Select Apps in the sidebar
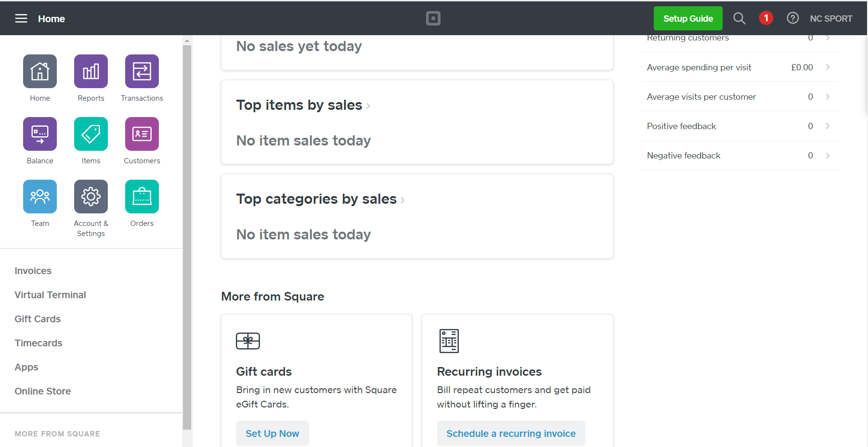868x447 pixels. pyautogui.click(x=26, y=367)
